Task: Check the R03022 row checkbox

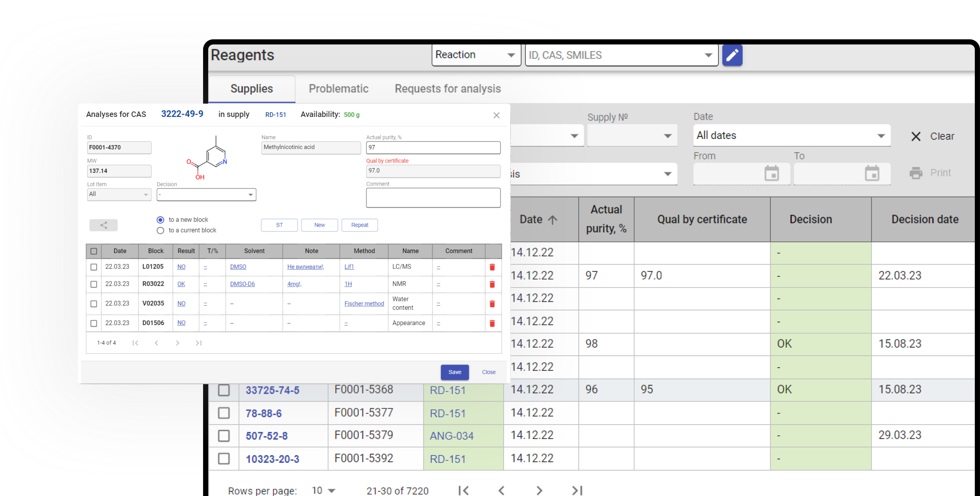Action: (94, 284)
